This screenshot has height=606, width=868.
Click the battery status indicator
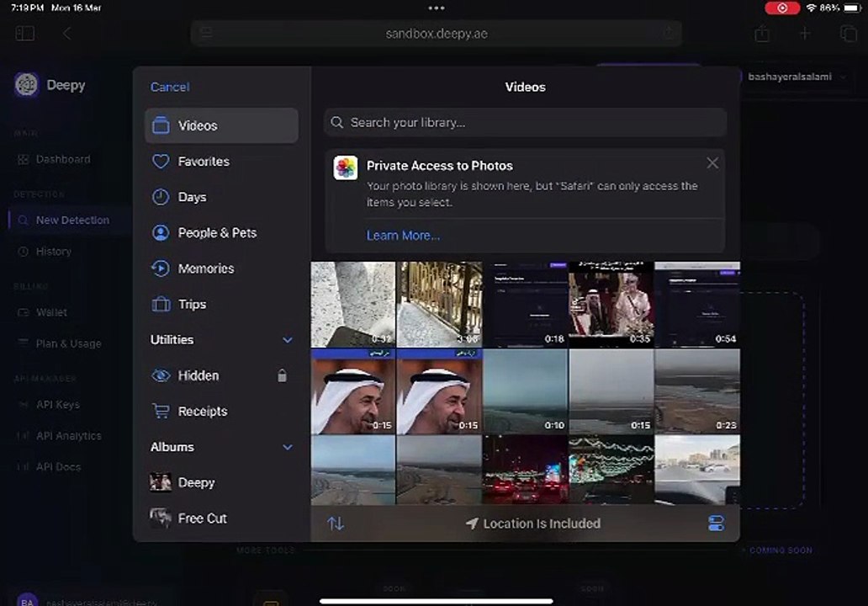853,8
